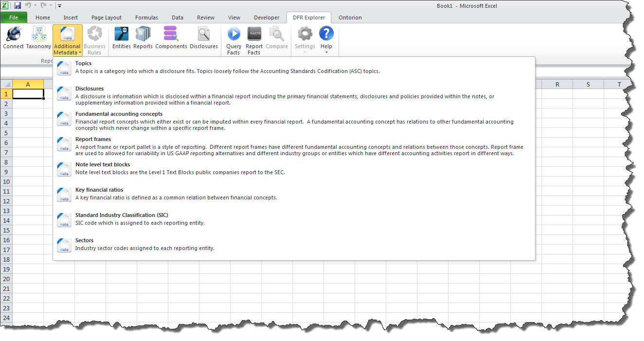Click row 20 header
The width and height of the screenshot is (644, 341).
pyautogui.click(x=6, y=279)
